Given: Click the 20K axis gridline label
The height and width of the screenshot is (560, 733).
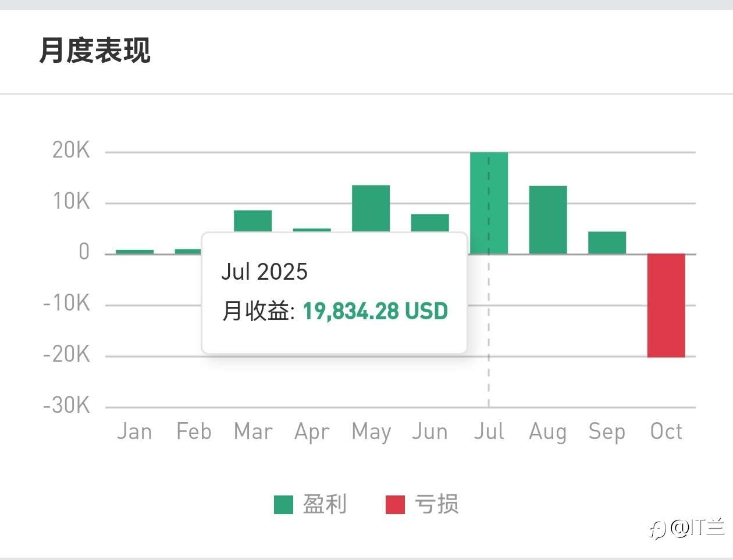Looking at the screenshot, I should [x=70, y=149].
